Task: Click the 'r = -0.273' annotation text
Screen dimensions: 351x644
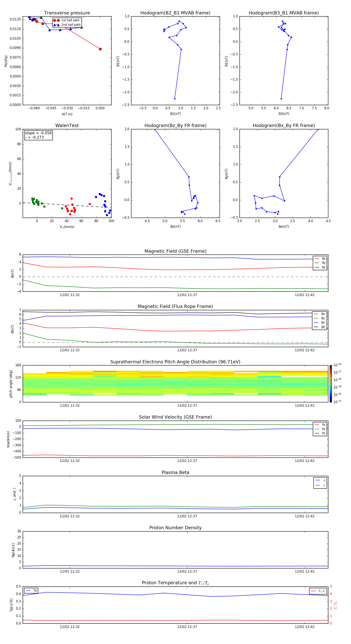Action: point(35,137)
